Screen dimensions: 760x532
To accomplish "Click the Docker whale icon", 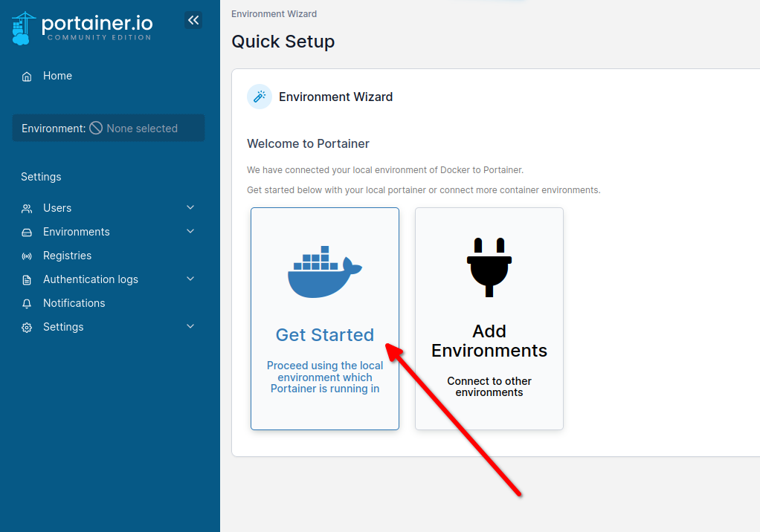I will point(325,271).
